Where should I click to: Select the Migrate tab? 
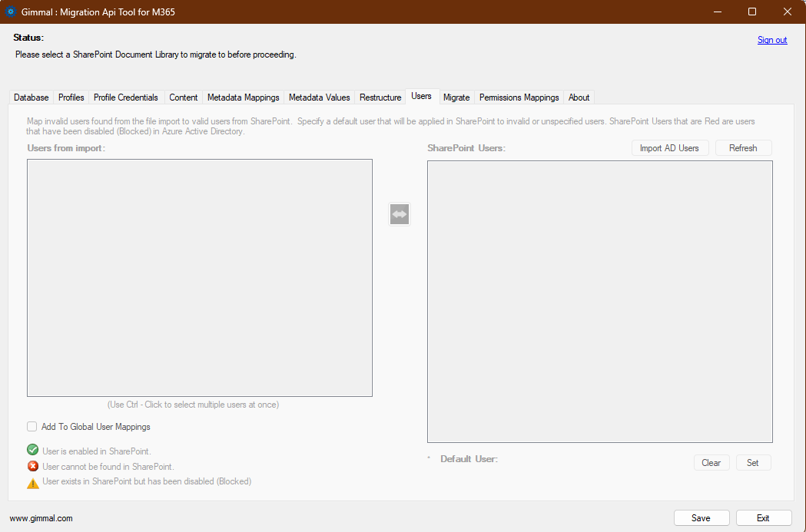pyautogui.click(x=456, y=97)
